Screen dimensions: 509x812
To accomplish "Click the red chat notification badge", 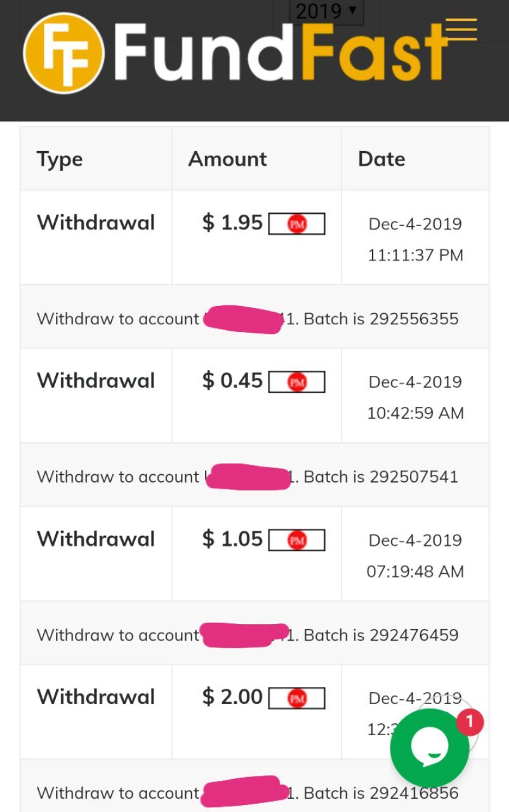I will pos(470,722).
